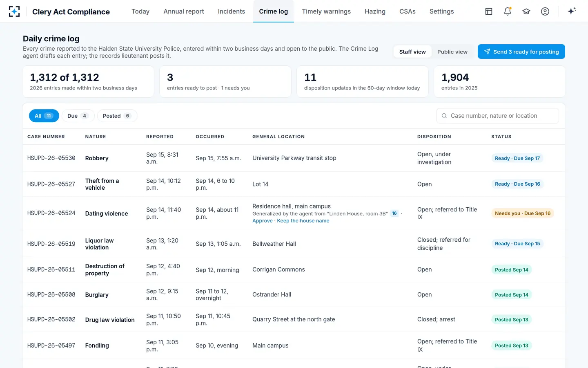Select the Burglary entry
Image resolution: width=588 pixels, height=368 pixels.
tap(97, 295)
